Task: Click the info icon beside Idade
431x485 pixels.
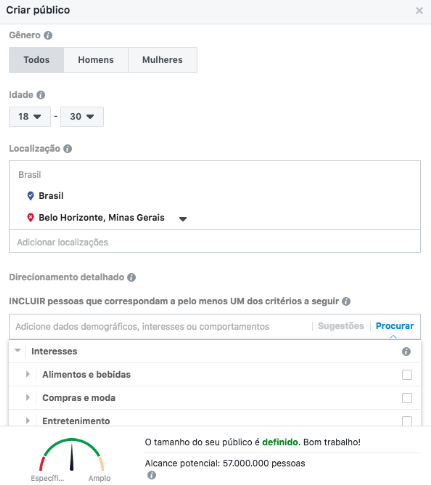Action: [x=41, y=95]
